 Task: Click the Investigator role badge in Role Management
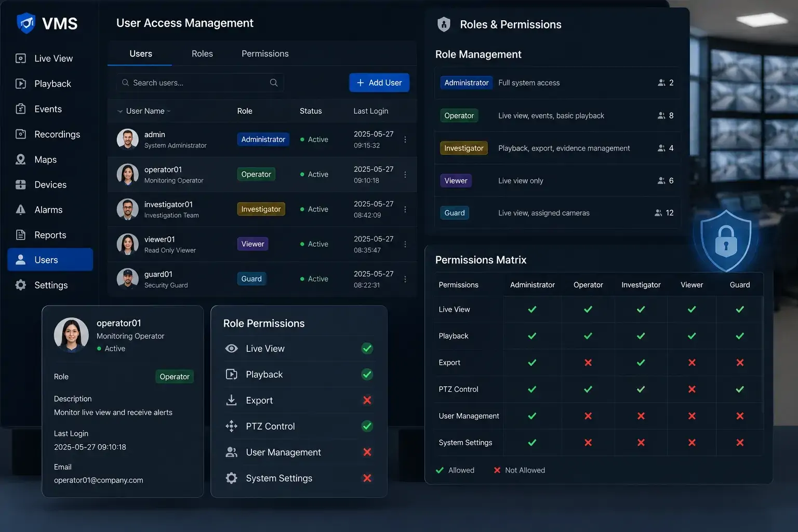coord(464,148)
